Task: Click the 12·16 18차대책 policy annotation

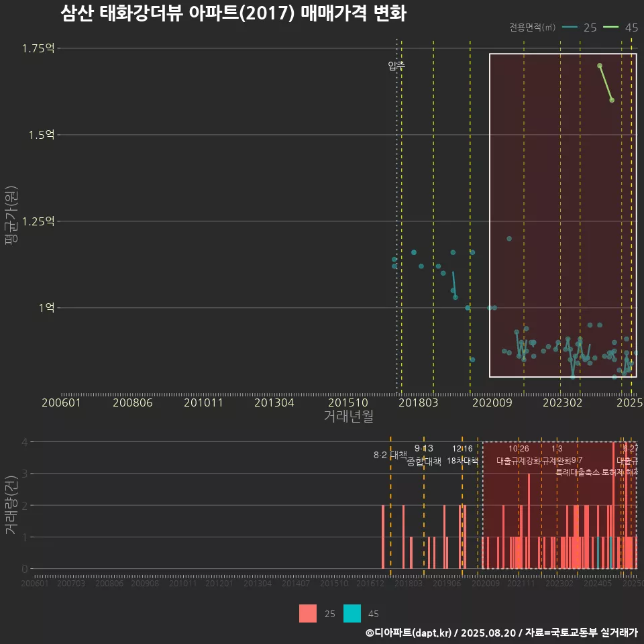Action: click(462, 455)
